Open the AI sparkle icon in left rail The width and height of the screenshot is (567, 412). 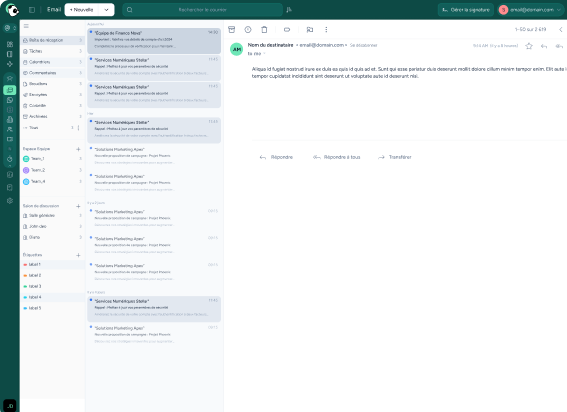point(10,64)
